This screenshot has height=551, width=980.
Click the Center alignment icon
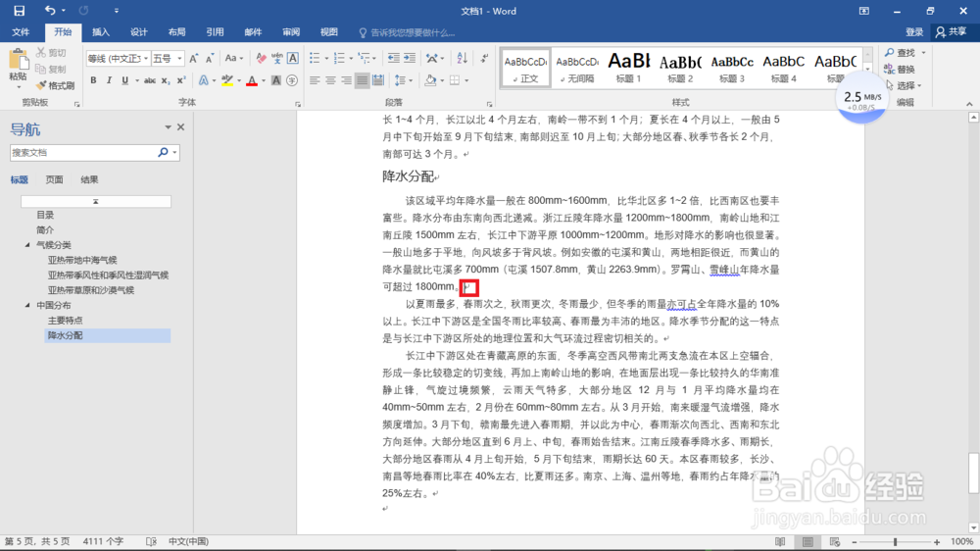coord(330,80)
